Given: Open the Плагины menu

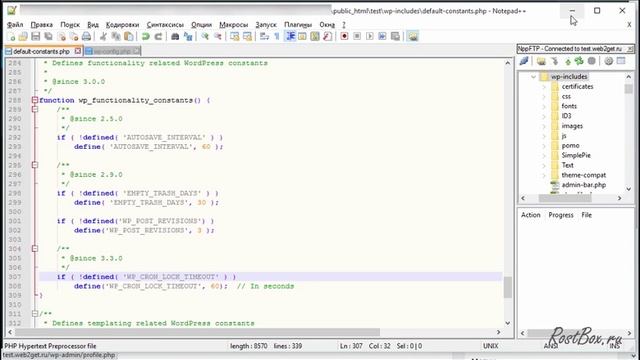Looking at the screenshot, I should (x=298, y=24).
